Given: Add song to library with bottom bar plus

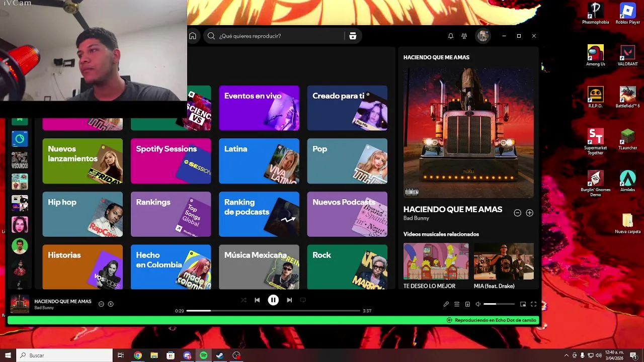Looking at the screenshot, I should [111, 304].
